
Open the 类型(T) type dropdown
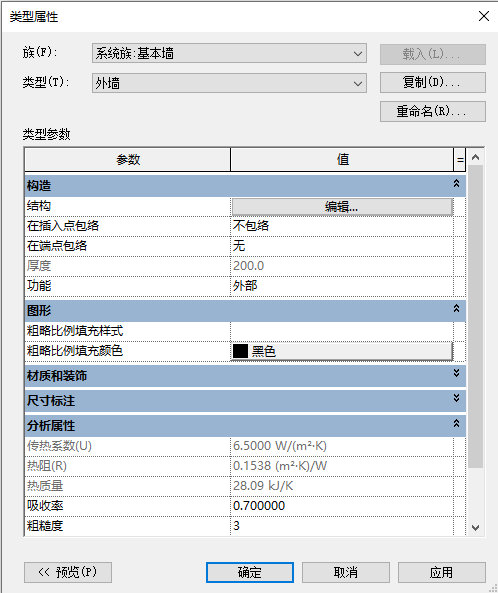229,83
